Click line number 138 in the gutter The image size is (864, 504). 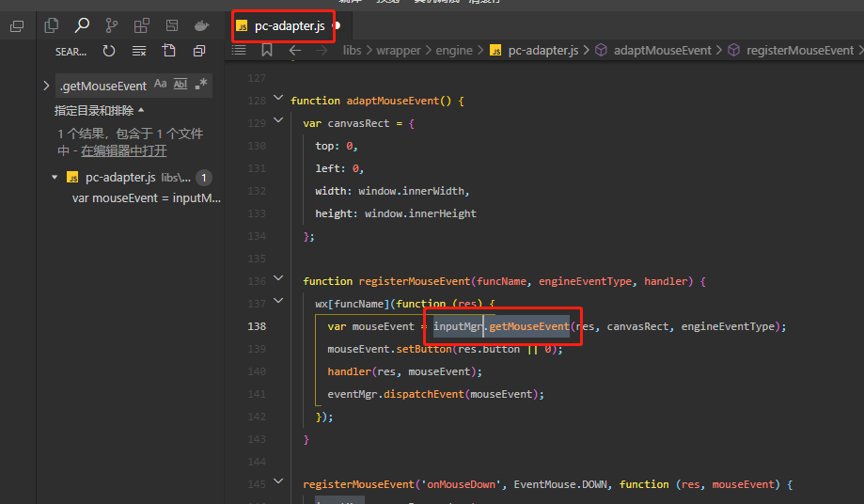[257, 326]
